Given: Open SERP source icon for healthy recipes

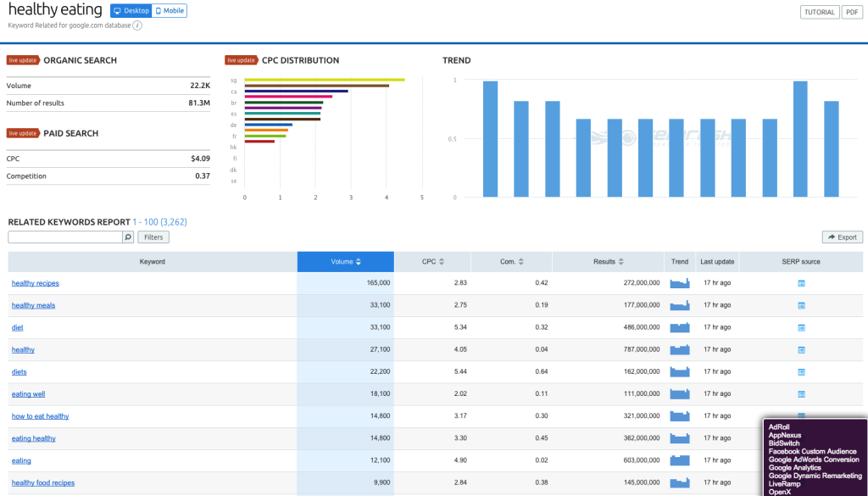Looking at the screenshot, I should point(801,283).
